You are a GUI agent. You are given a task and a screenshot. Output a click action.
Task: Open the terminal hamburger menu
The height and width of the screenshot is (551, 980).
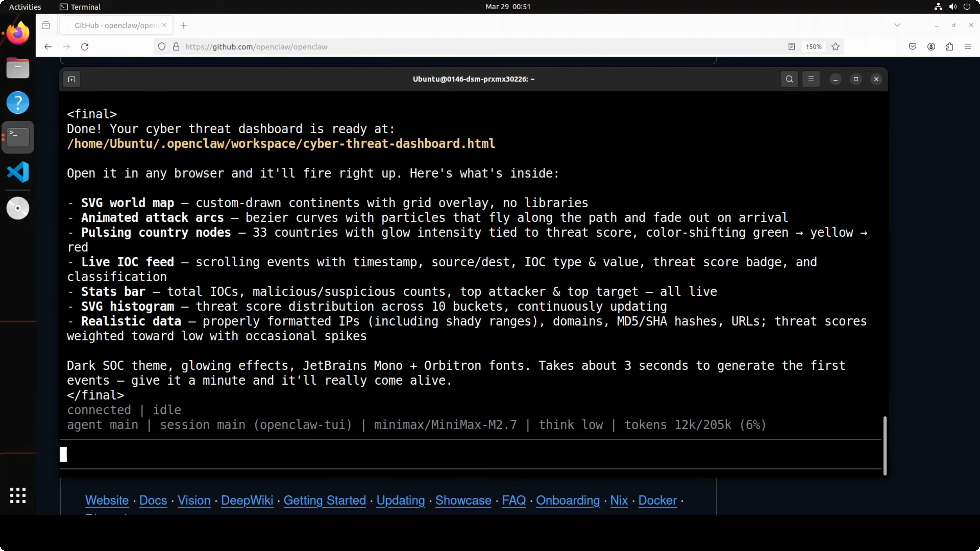pos(811,79)
